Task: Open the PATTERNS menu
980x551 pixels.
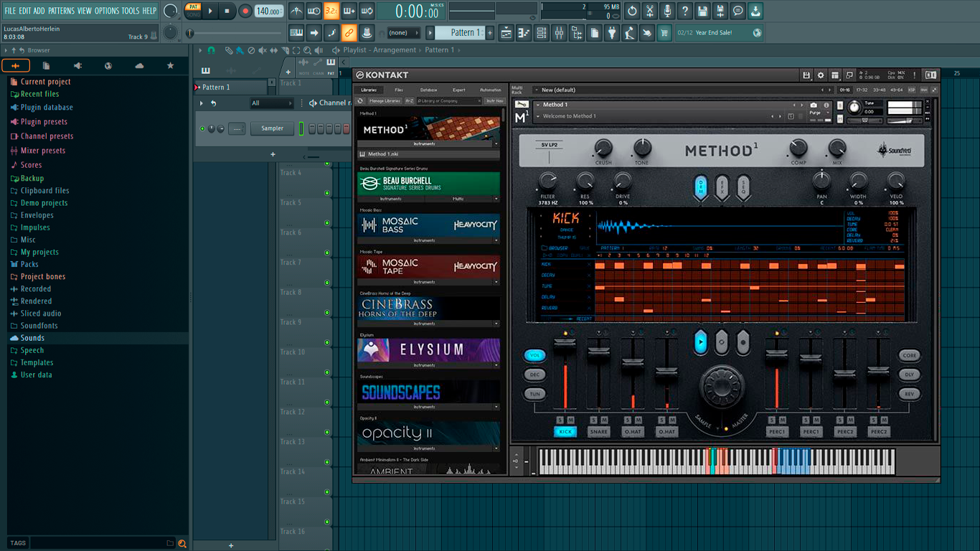Action: 61,11
